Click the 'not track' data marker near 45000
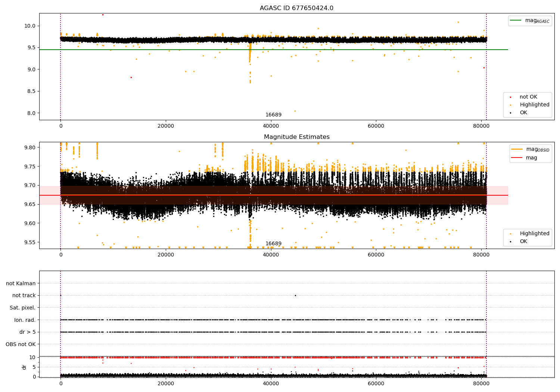Screen dimensions: 560x392 tap(295, 295)
